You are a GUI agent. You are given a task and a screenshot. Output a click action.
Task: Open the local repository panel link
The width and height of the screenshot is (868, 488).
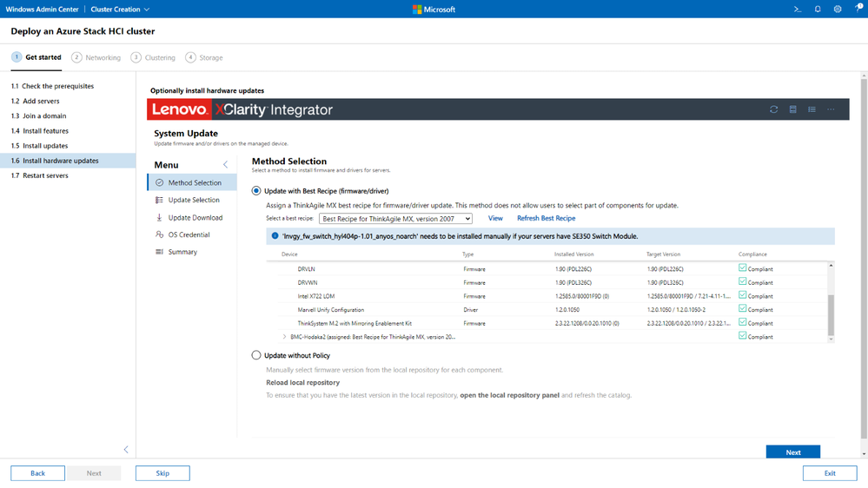(509, 395)
